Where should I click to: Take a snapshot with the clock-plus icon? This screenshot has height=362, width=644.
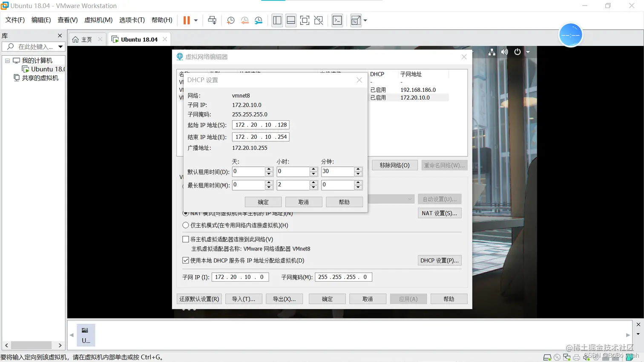pos(230,20)
